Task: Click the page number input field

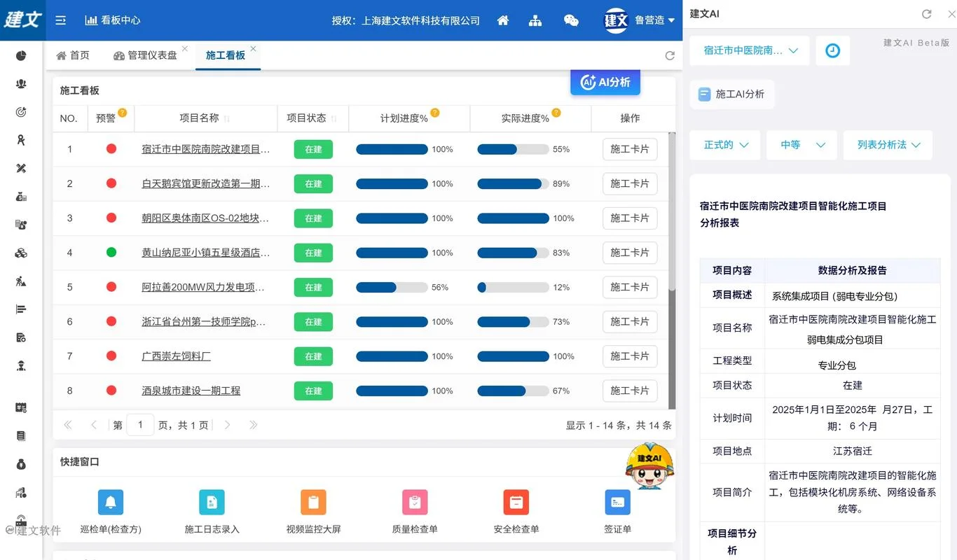Action: click(140, 425)
